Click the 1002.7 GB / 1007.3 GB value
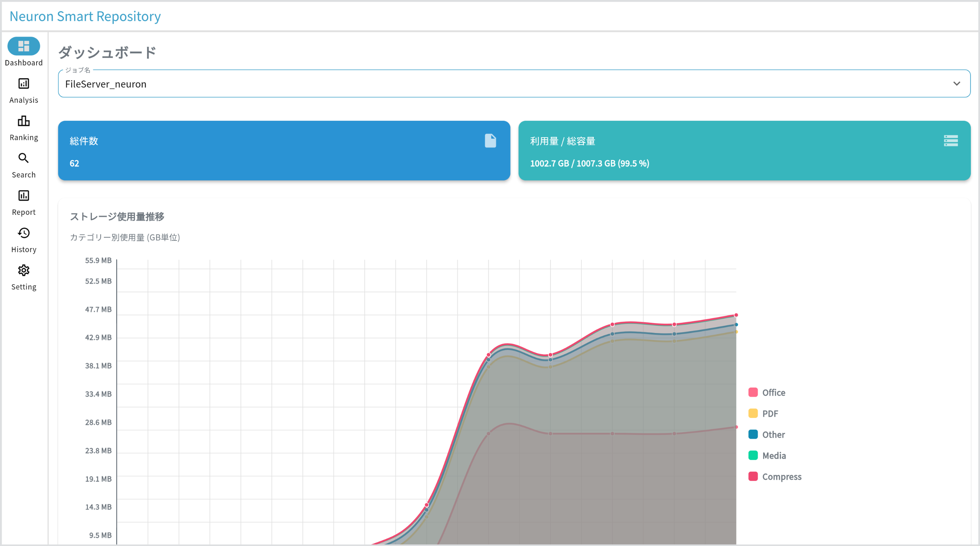This screenshot has height=546, width=980. click(x=590, y=164)
